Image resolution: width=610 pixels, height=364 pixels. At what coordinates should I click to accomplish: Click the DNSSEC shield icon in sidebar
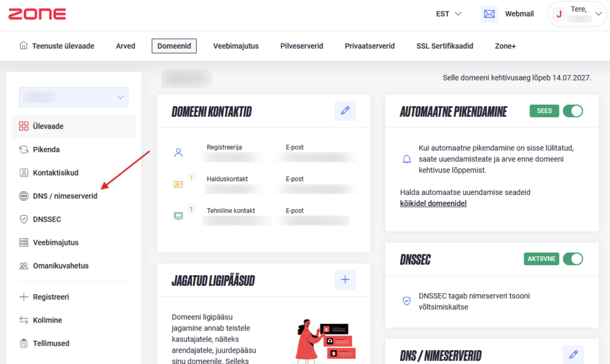pyautogui.click(x=23, y=219)
